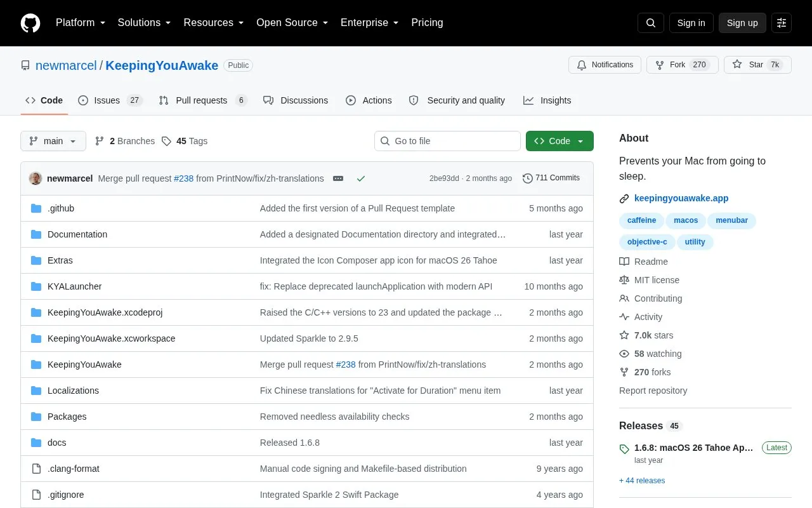Click the Tags icon beside 45 Tags
Image resolution: width=812 pixels, height=508 pixels.
pyautogui.click(x=166, y=141)
